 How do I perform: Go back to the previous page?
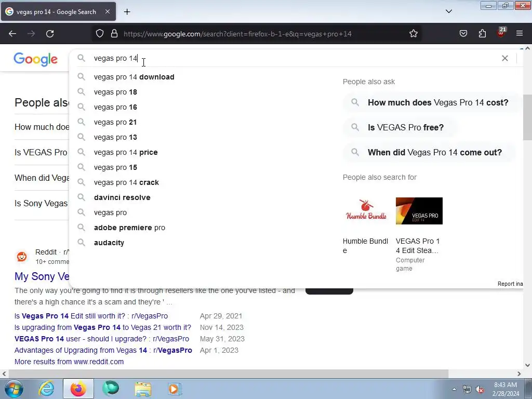pos(12,34)
